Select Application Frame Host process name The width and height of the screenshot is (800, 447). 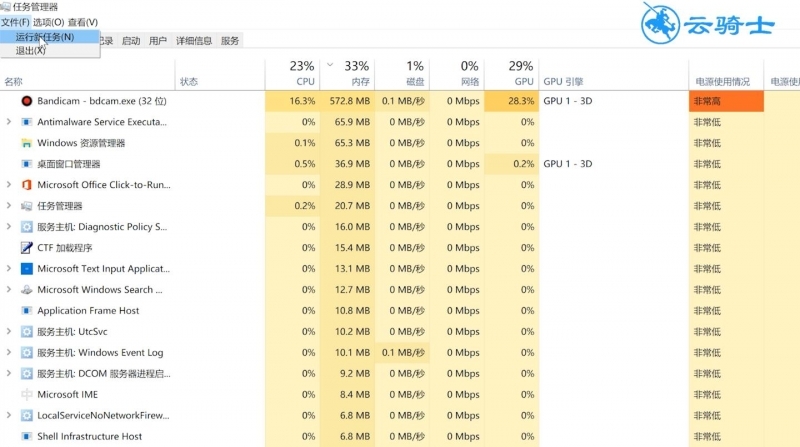88,310
